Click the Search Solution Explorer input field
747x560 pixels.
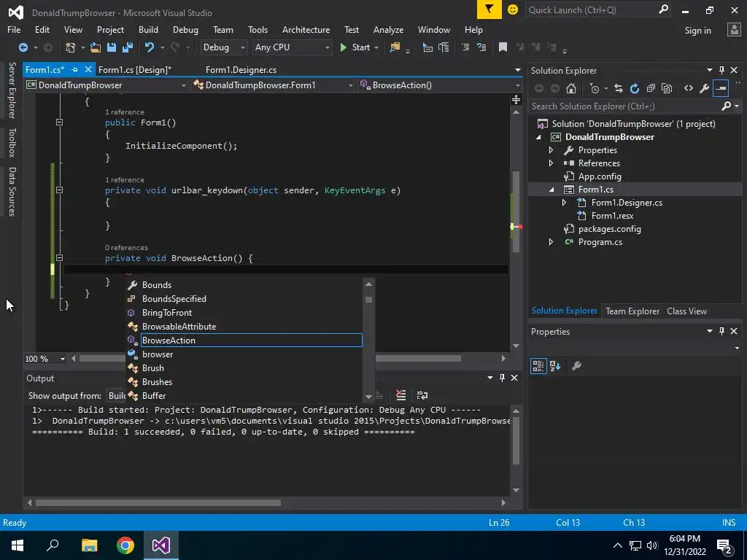[x=625, y=106]
